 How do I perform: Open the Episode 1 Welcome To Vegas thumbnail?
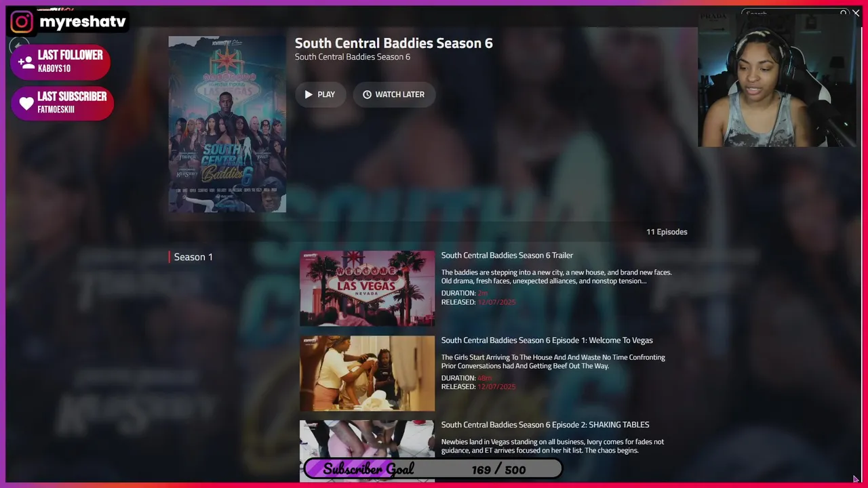(367, 373)
